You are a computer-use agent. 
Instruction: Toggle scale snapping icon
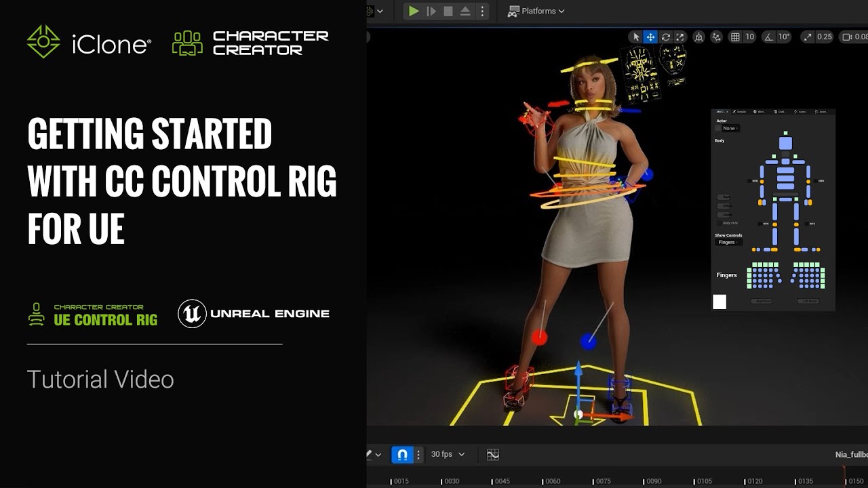pyautogui.click(x=808, y=37)
